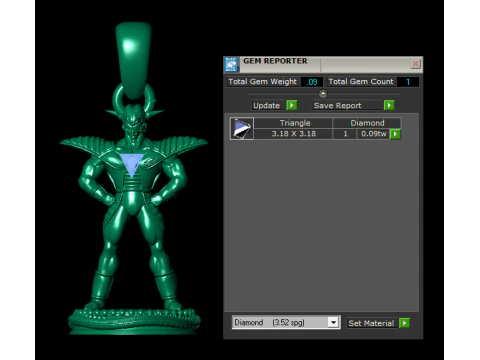Click the green arrow next to Update
480x360 pixels.
[292, 105]
